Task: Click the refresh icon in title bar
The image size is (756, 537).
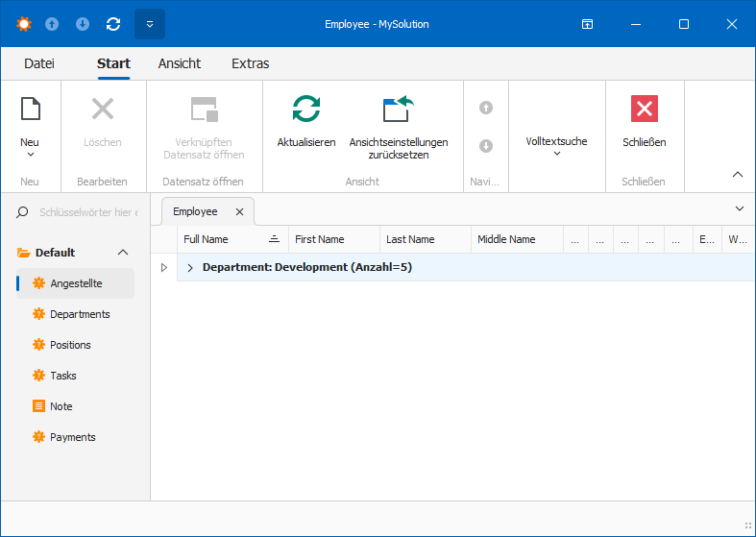Action: (x=113, y=24)
